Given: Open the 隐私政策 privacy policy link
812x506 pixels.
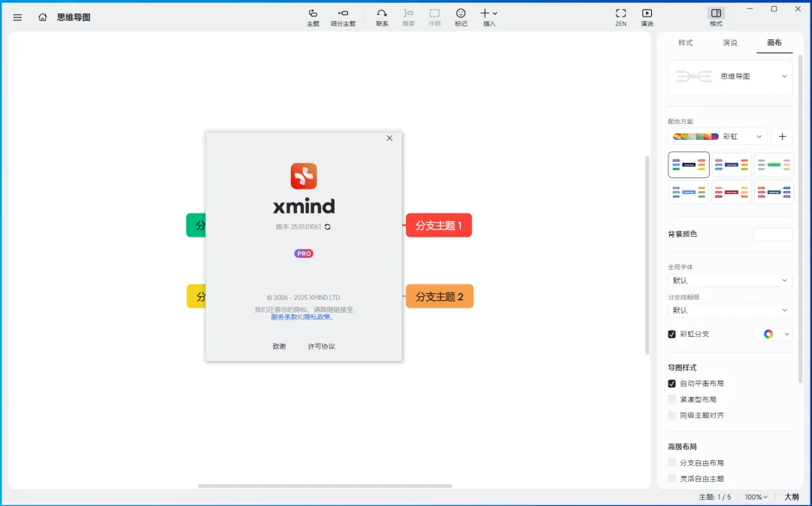Looking at the screenshot, I should coord(317,317).
